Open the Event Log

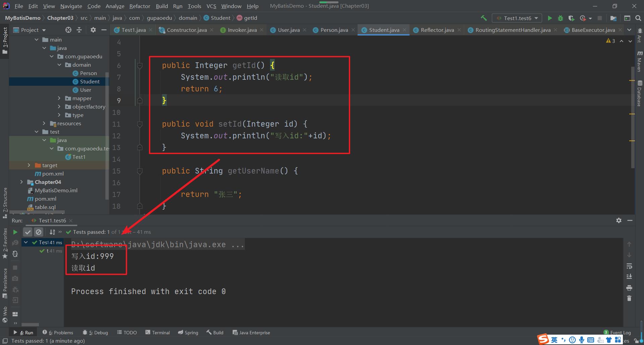pos(617,333)
